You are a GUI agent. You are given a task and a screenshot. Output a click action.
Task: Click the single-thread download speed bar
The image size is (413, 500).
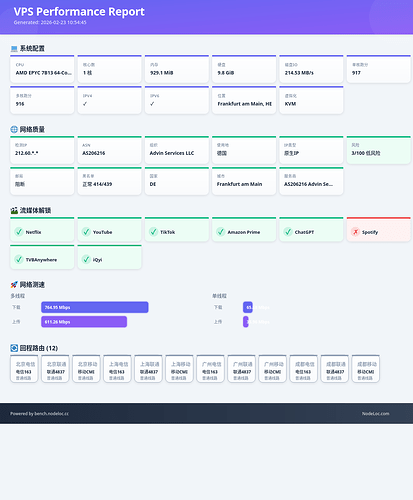(x=248, y=307)
